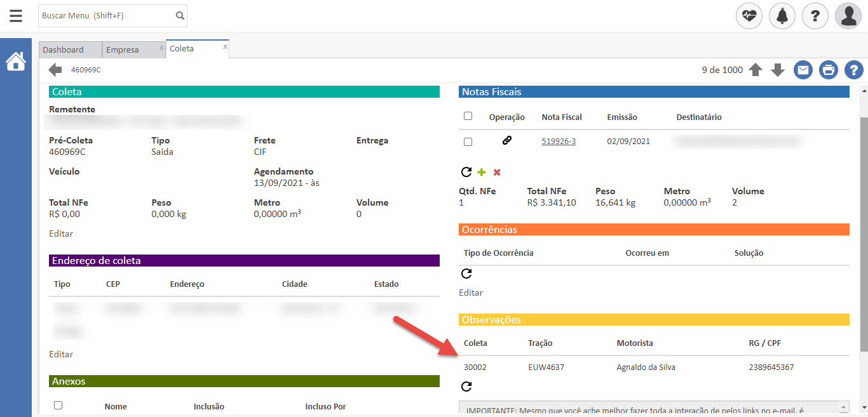Add a nota fiscal with green plus

[x=482, y=172]
